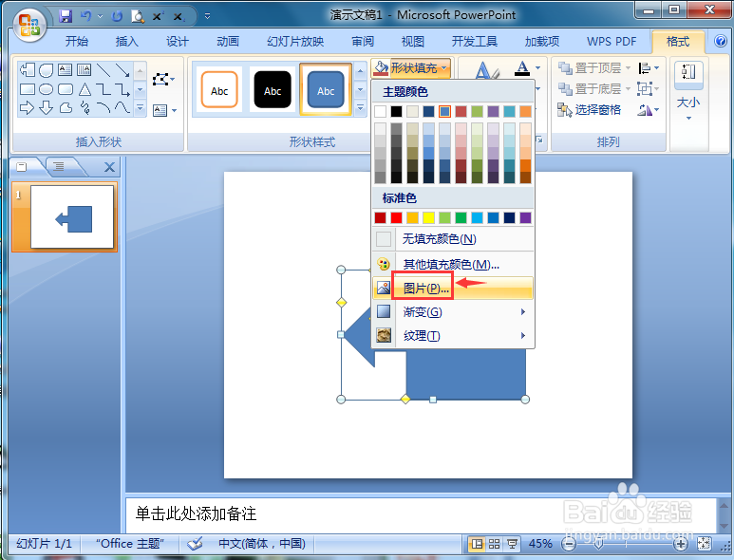Click the print preview icon

click(x=138, y=16)
